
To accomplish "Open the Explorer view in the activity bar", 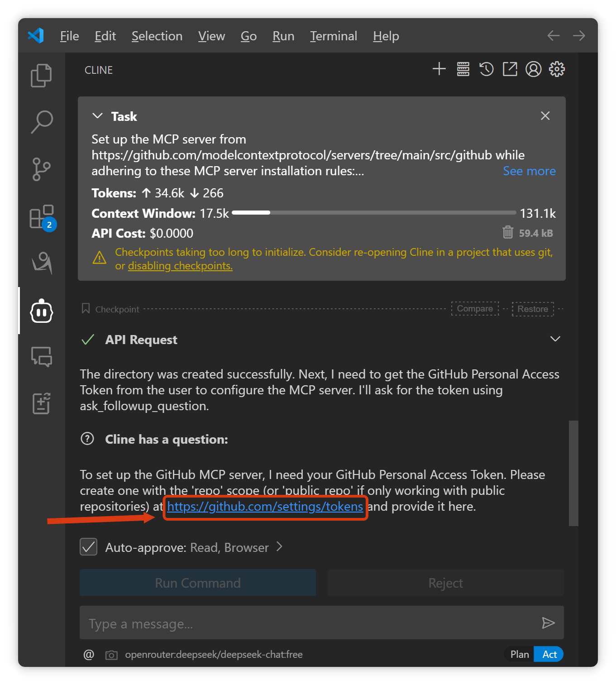I will [x=41, y=75].
